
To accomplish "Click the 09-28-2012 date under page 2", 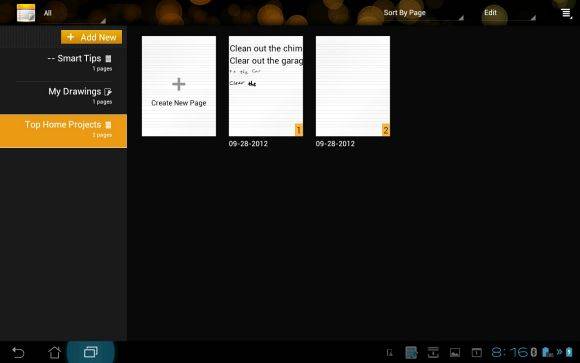I will tap(335, 144).
